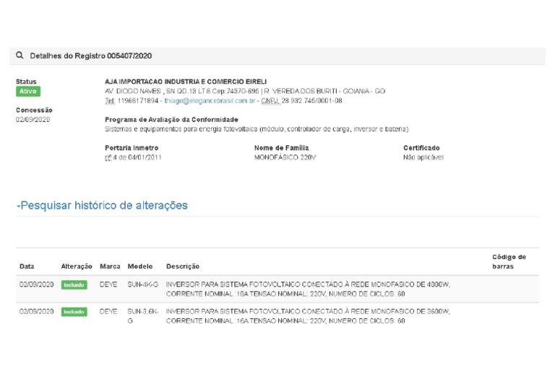Click the Sistemas e equipamentos para energia fotovoltaica text
Screen dimensions: 555x392
[257, 129]
